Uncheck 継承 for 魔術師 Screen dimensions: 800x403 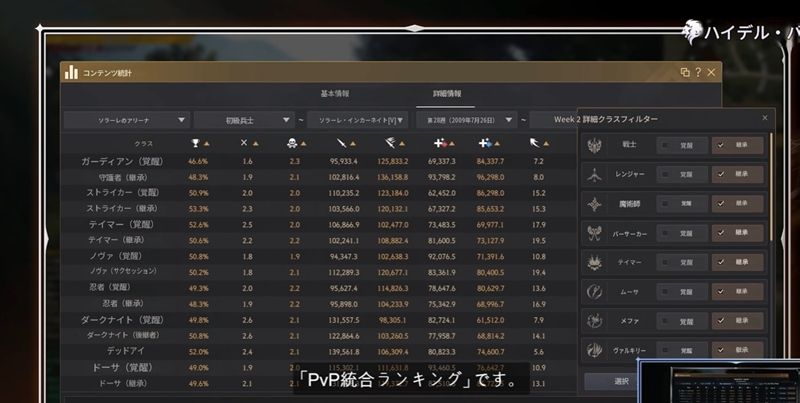tap(720, 204)
